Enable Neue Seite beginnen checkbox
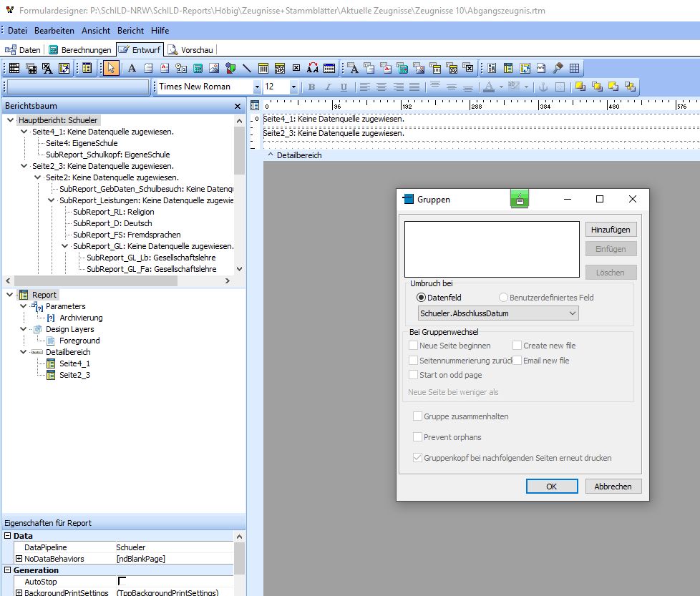The height and width of the screenshot is (596, 700). coord(414,346)
